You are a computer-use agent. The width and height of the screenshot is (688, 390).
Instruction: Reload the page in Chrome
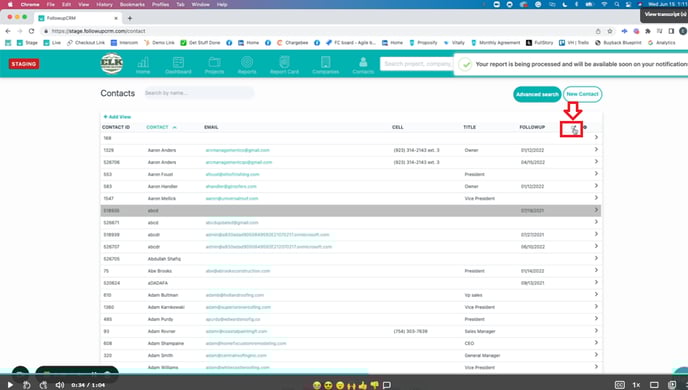point(31,31)
